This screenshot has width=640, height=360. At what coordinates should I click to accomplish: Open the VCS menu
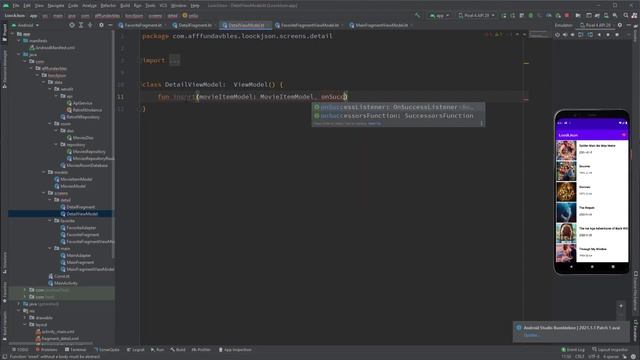(x=163, y=6)
